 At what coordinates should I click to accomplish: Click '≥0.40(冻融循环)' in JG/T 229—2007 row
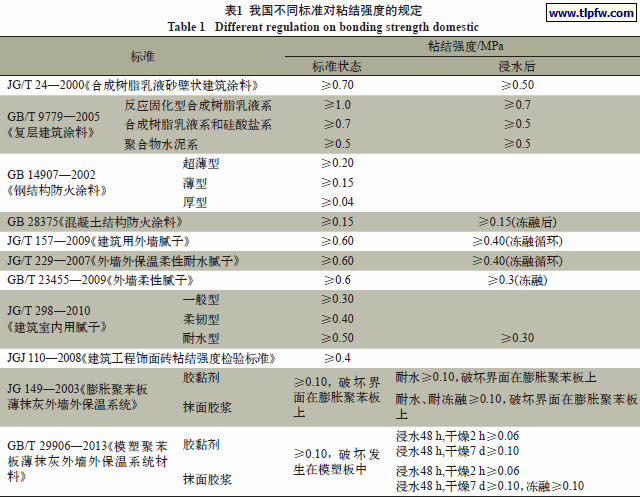(518, 261)
